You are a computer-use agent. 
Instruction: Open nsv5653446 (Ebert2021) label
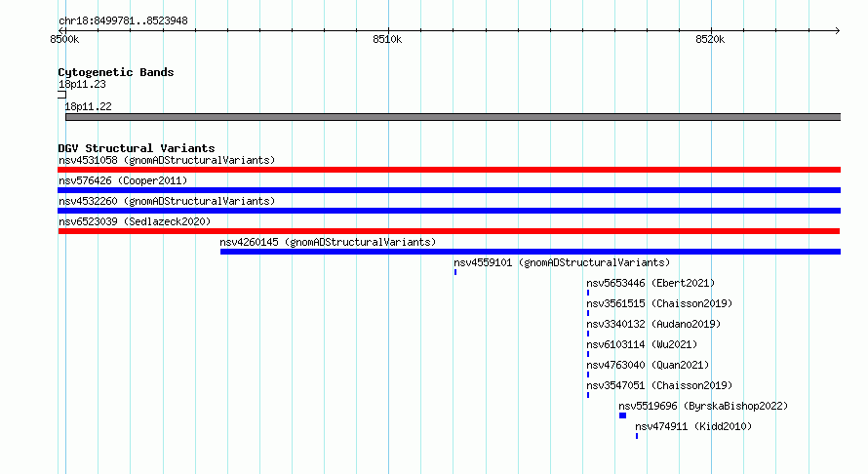tap(651, 283)
